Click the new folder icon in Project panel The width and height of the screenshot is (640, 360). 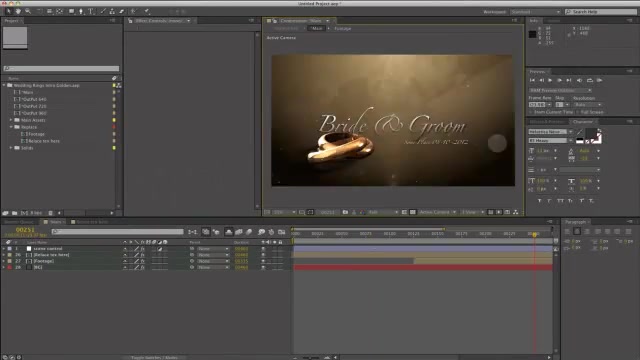(15, 213)
